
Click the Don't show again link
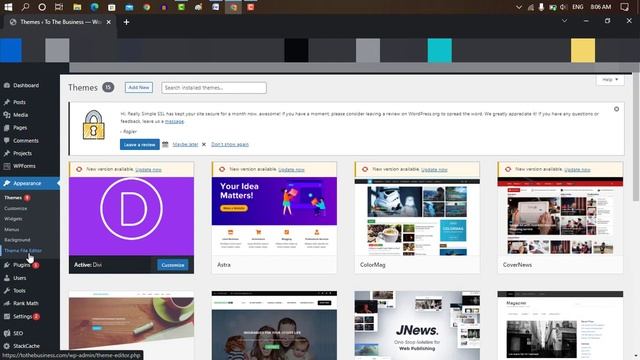tap(230, 144)
